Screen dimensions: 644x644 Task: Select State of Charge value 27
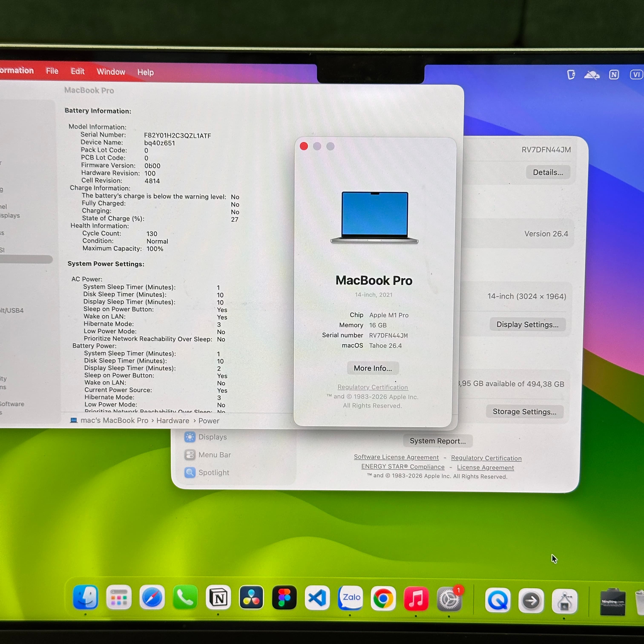click(x=235, y=219)
